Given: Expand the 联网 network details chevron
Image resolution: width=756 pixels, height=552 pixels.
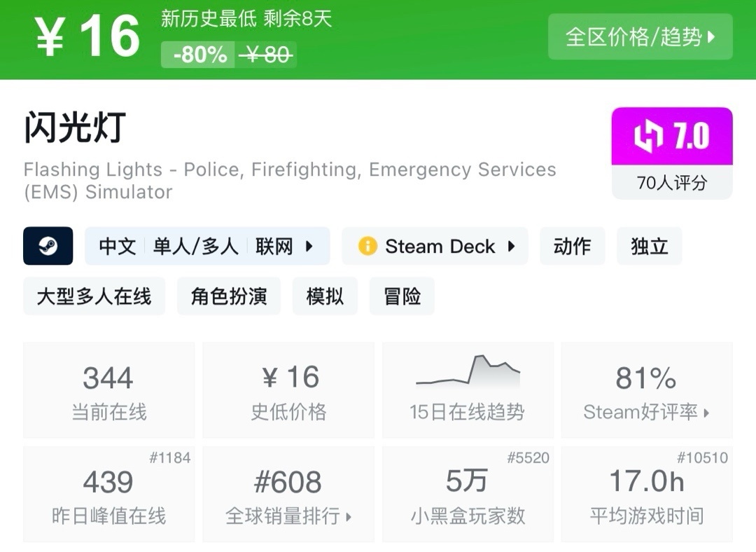Looking at the screenshot, I should point(311,246).
